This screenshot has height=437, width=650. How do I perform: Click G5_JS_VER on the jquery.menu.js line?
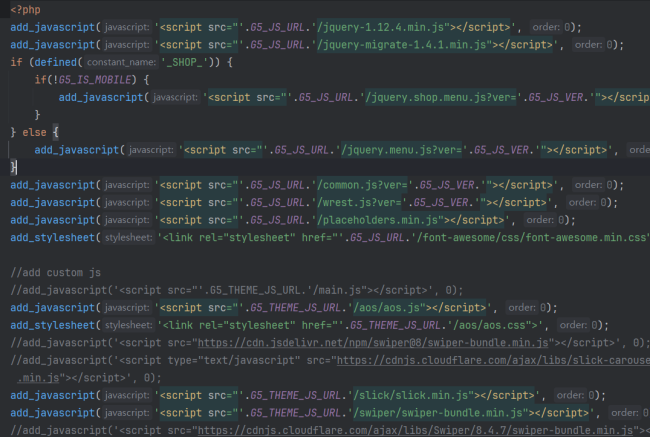(501, 150)
